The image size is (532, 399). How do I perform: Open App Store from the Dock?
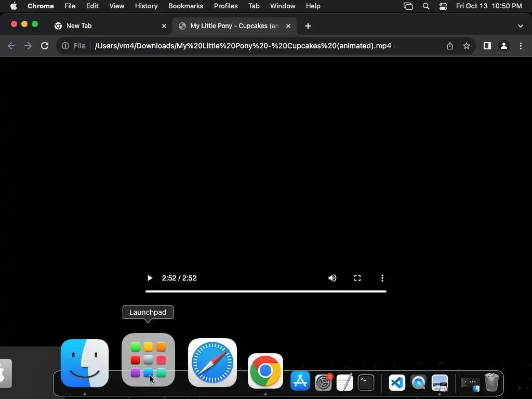[300, 381]
